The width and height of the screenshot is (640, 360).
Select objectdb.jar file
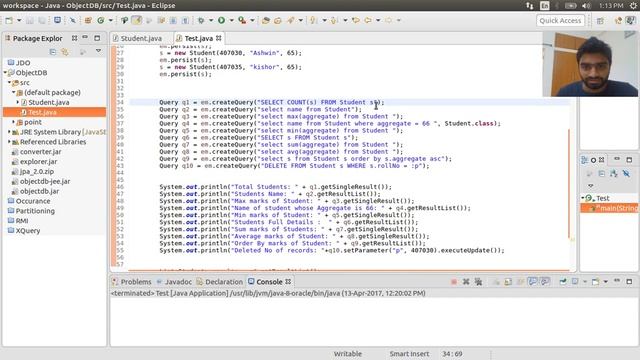[35, 191]
